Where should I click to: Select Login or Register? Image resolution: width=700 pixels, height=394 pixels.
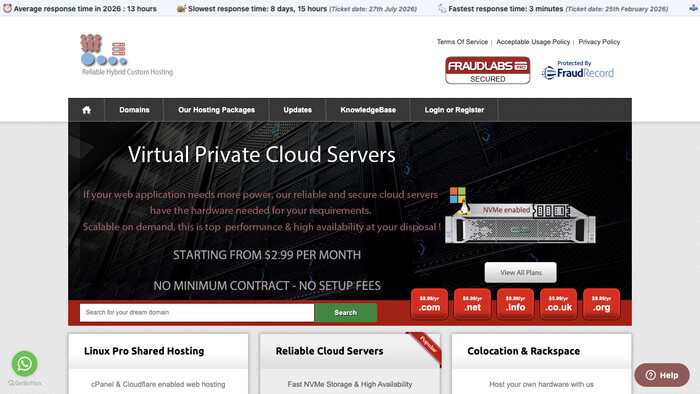[x=454, y=110]
